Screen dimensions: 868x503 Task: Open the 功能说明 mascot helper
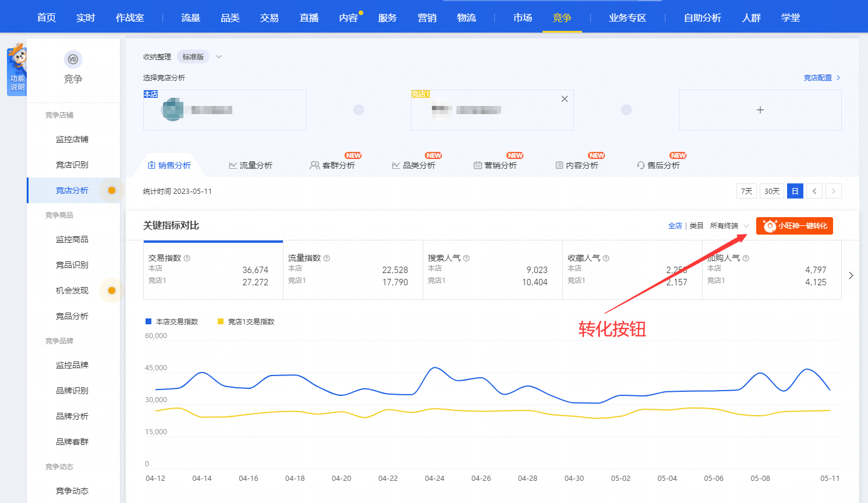(x=17, y=71)
